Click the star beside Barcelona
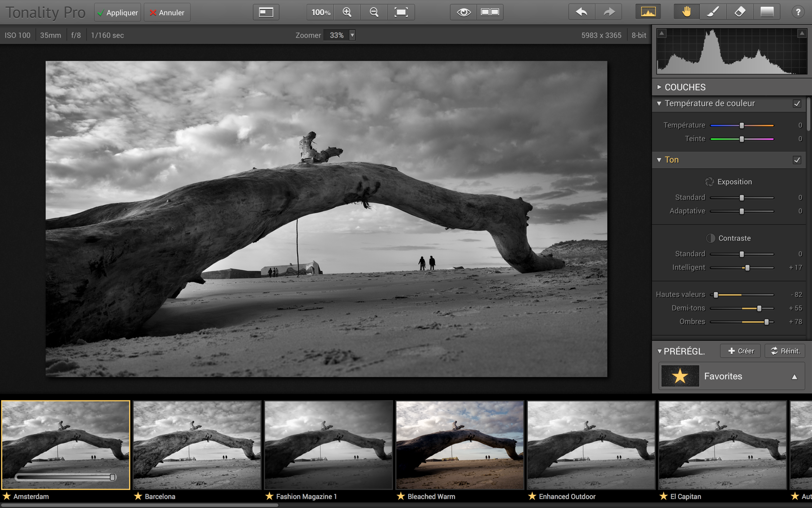The image size is (812, 508). click(138, 496)
